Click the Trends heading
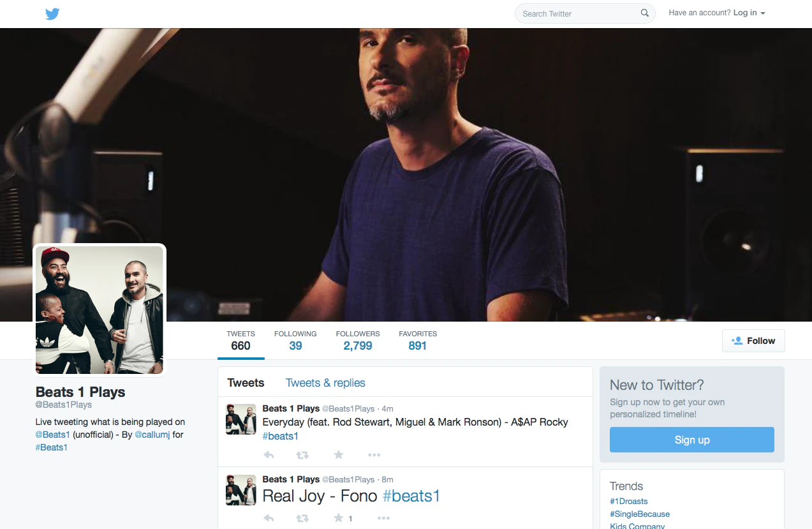 (626, 486)
